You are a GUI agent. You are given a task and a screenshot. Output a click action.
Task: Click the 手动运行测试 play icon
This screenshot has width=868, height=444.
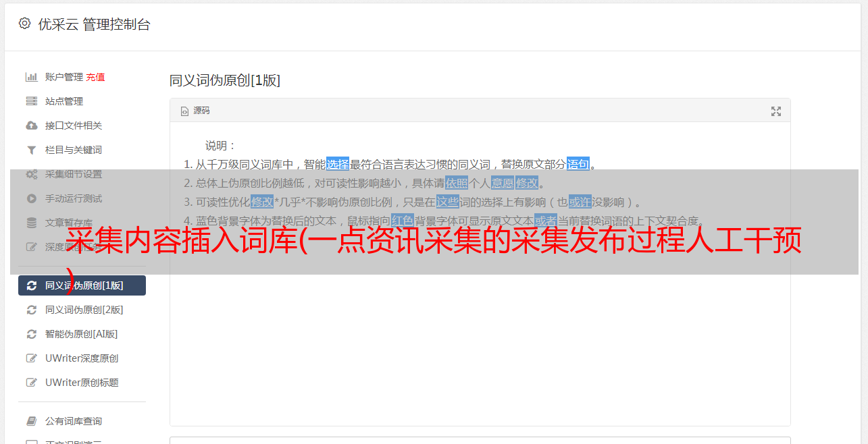click(x=31, y=198)
